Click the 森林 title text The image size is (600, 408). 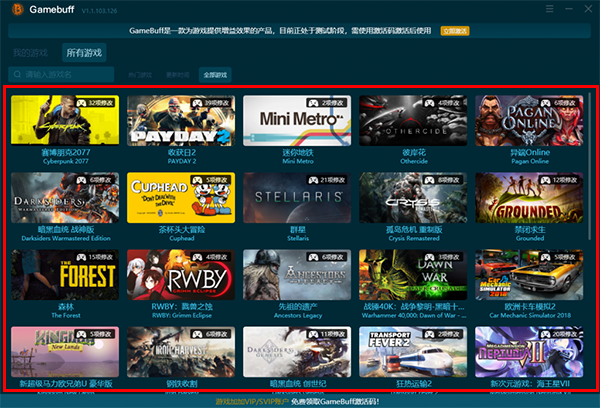(x=66, y=307)
